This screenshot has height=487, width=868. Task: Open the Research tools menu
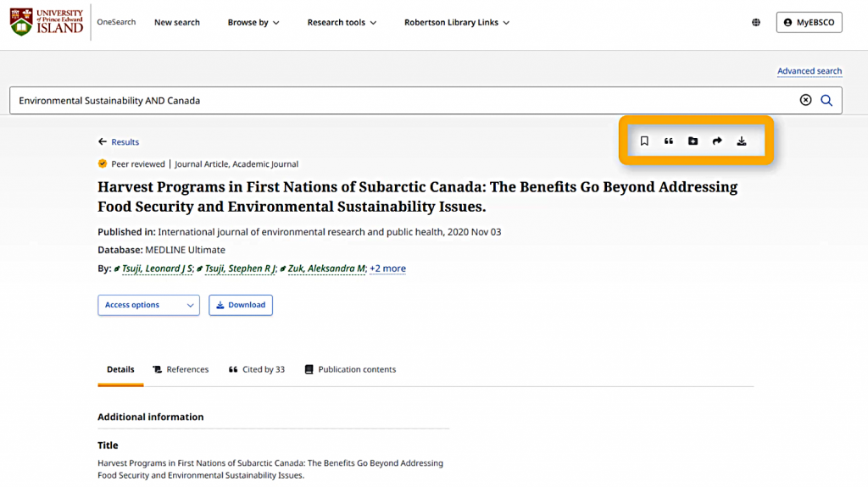[342, 22]
